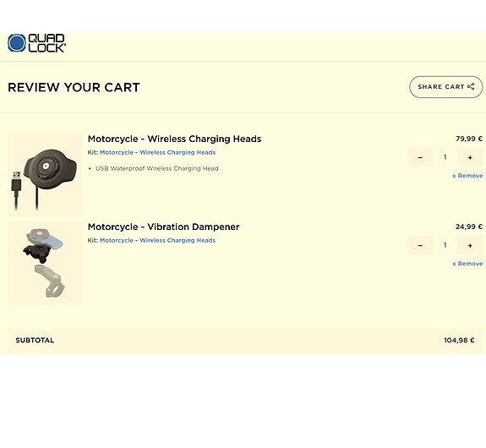Decrease quantity of Vibration Dampener
This screenshot has height=448, width=486.
pyautogui.click(x=420, y=245)
